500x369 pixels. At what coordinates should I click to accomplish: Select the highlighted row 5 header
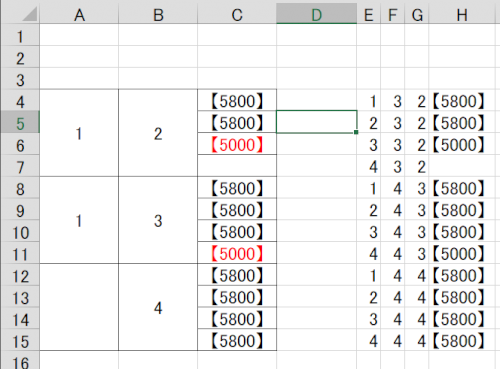click(20, 123)
